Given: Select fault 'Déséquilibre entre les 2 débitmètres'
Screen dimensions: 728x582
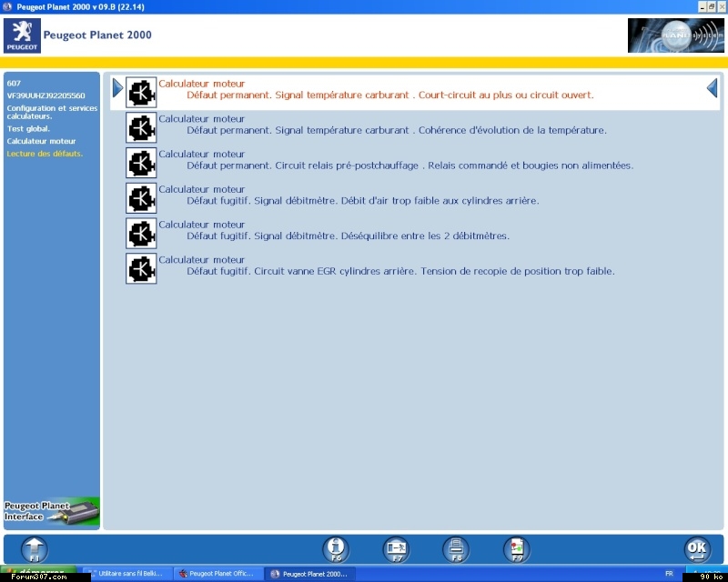Looking at the screenshot, I should click(348, 236).
